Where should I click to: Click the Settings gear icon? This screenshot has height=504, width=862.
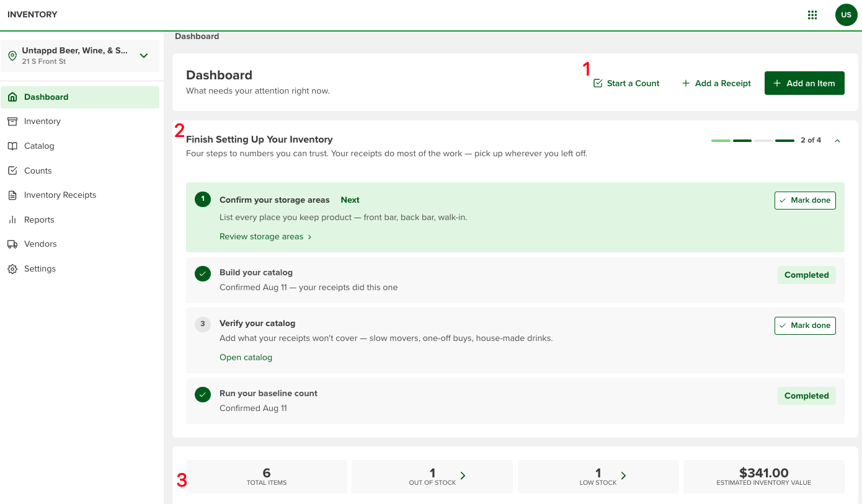point(12,269)
